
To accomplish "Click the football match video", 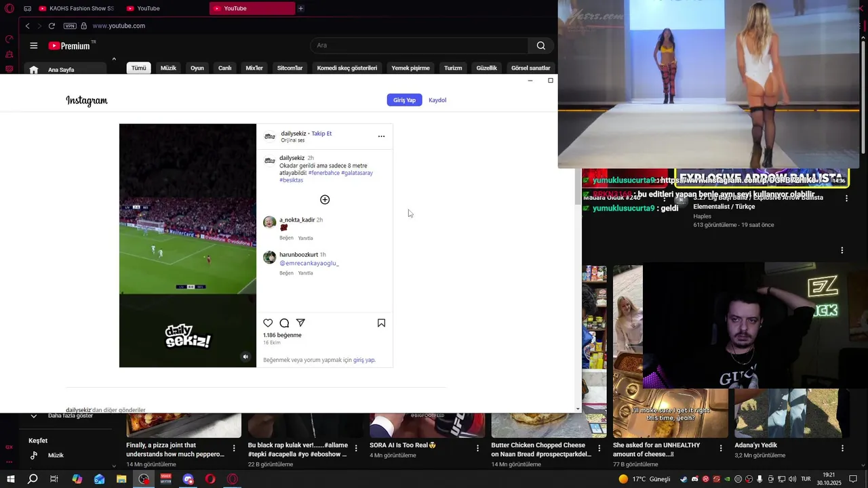I will (x=188, y=245).
